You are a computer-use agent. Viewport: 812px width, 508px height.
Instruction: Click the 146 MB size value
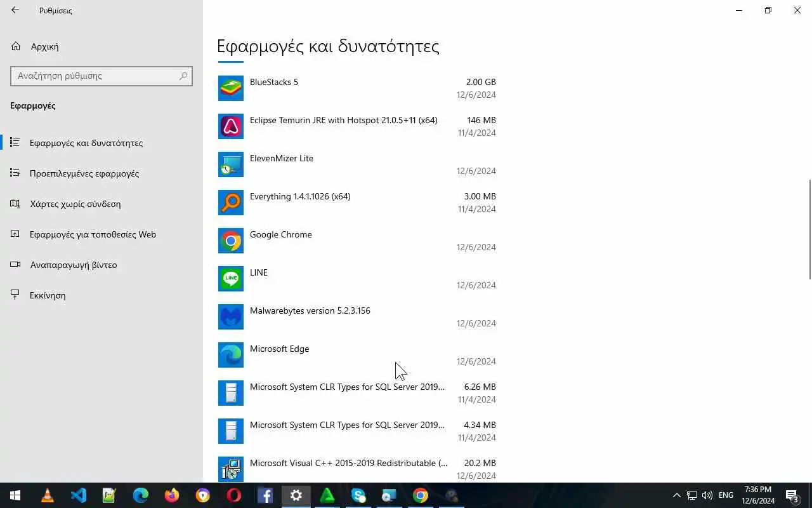pos(481,120)
